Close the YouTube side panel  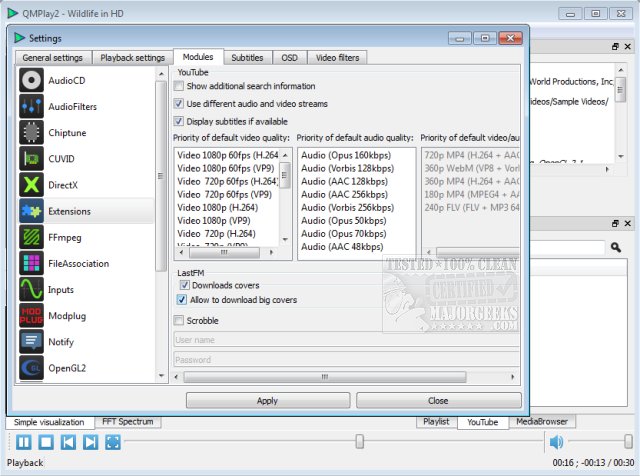tap(628, 223)
